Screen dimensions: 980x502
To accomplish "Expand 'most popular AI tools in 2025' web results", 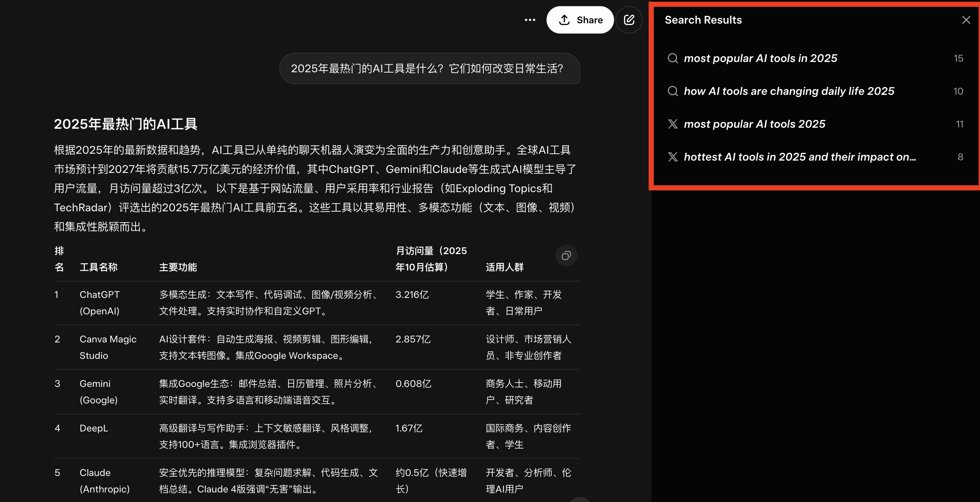I will tap(760, 58).
